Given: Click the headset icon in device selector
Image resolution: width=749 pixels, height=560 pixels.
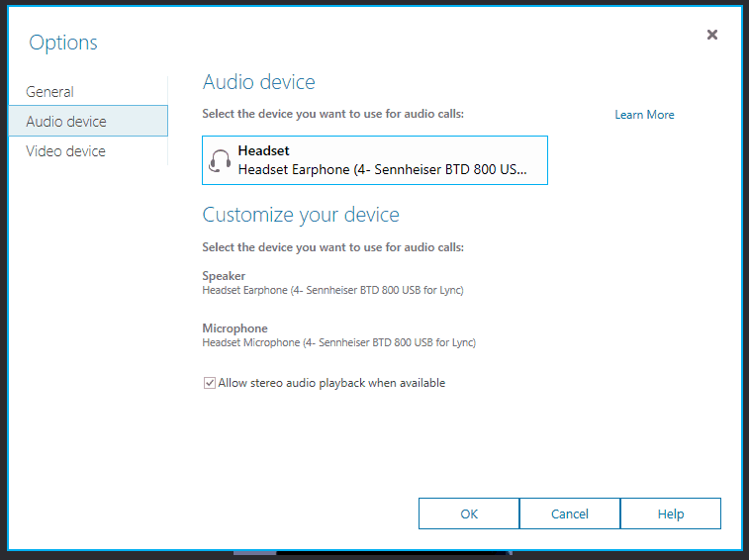Looking at the screenshot, I should [221, 161].
